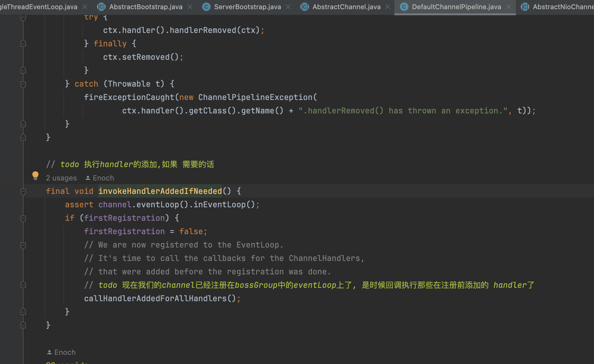Image resolution: width=594 pixels, height=364 pixels.
Task: Switch to AbstractBootstrap.java tab
Action: click(146, 7)
